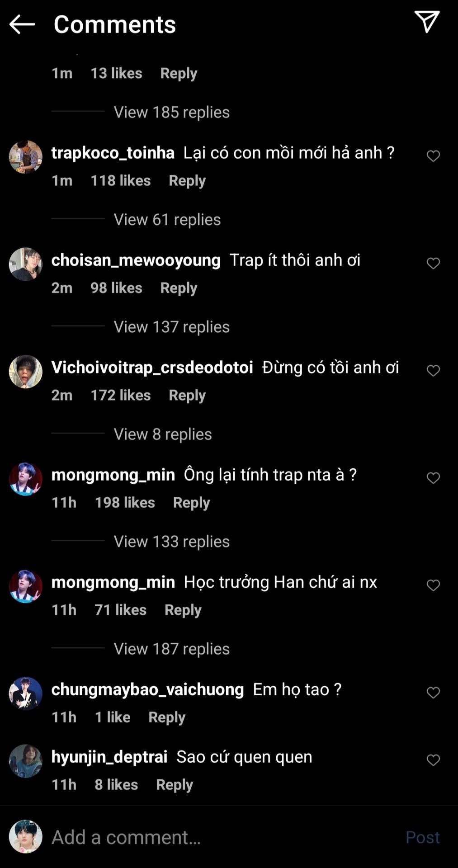
Task: Heart the comment by Vichoivoitrap_crsdeodotoi
Action: coord(433,371)
